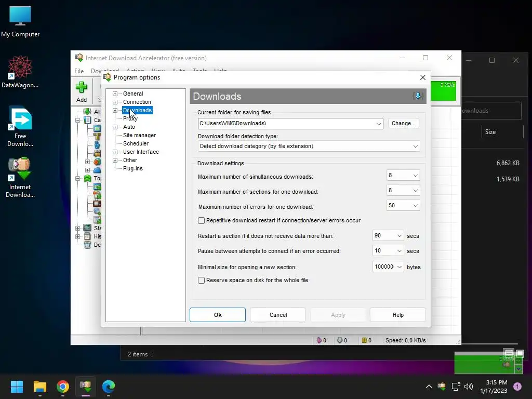
Task: Open the Windows Start menu
Action: pos(17,387)
